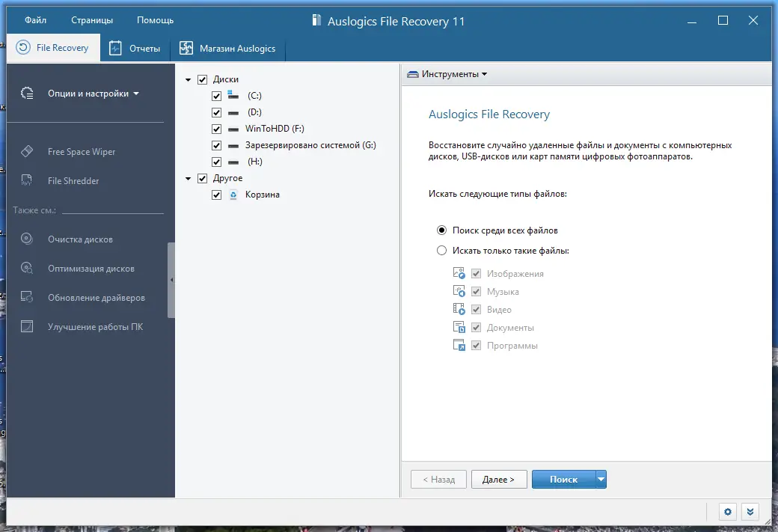778x532 pixels.
Task: Toggle the Изображения checkbox
Action: click(x=476, y=273)
